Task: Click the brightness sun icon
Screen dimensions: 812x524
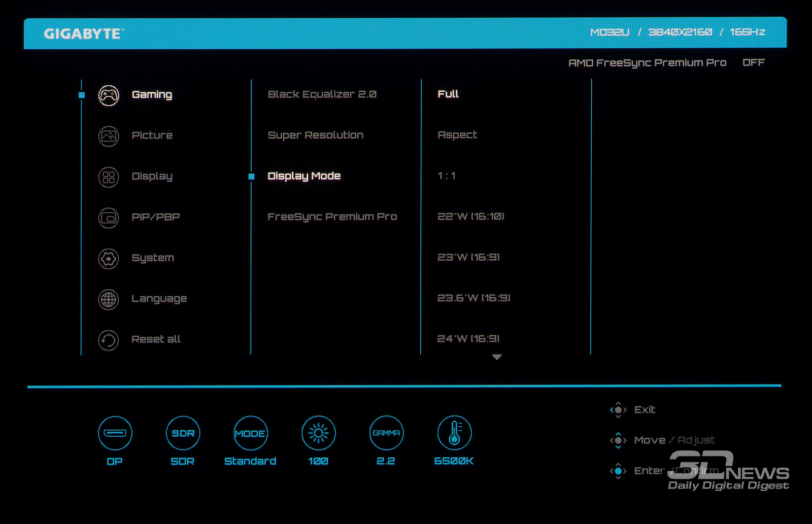Action: [319, 433]
